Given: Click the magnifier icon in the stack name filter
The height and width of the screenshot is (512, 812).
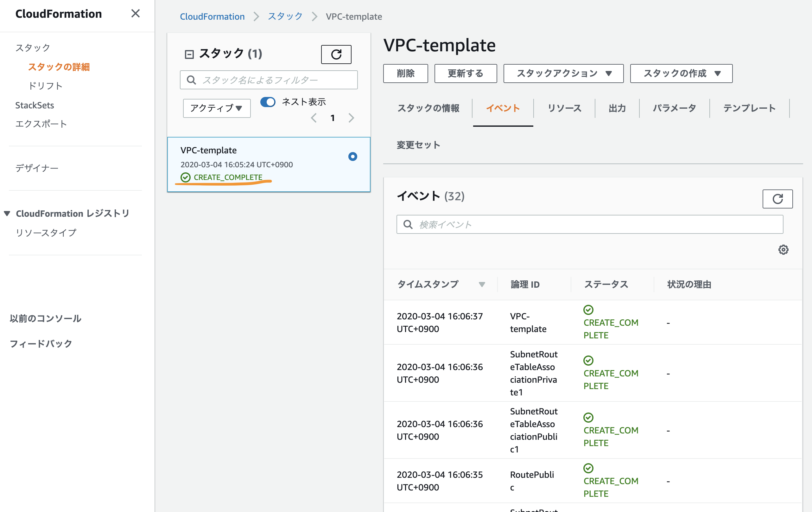Looking at the screenshot, I should tap(191, 80).
